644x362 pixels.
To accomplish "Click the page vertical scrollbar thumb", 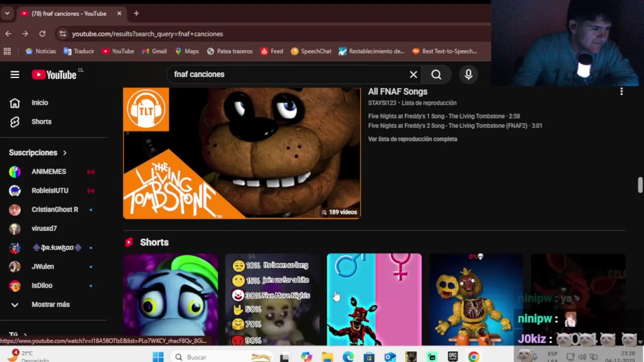I will 640,185.
